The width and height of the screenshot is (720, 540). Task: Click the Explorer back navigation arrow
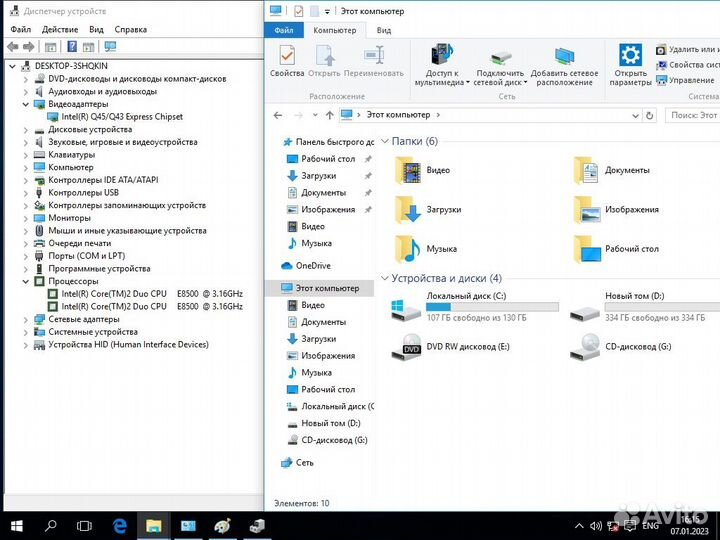[278, 115]
